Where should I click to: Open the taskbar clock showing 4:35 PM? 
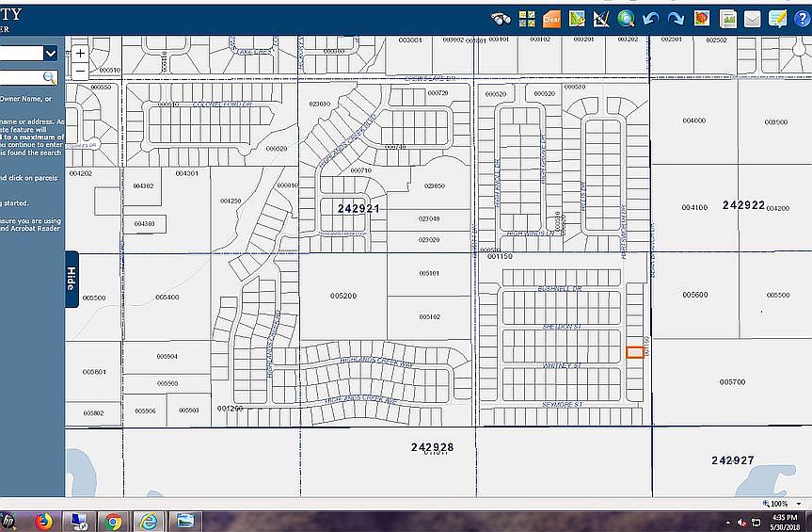[x=785, y=523]
